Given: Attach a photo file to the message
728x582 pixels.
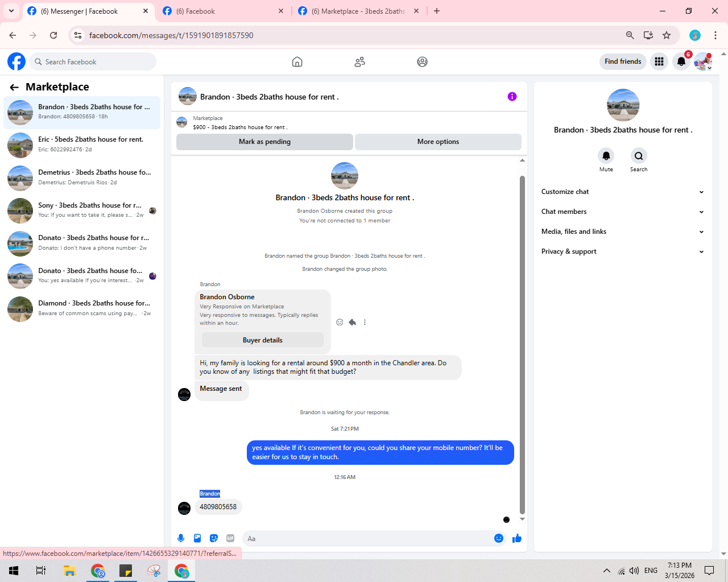Looking at the screenshot, I should coord(197,538).
